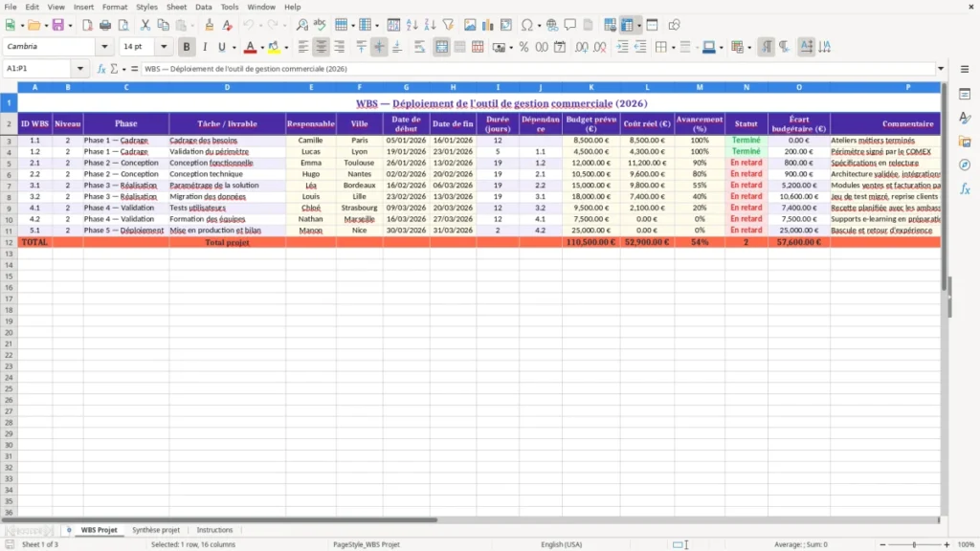Click Export as PDF icon
Viewport: 980px width, 551px height.
[x=87, y=25]
